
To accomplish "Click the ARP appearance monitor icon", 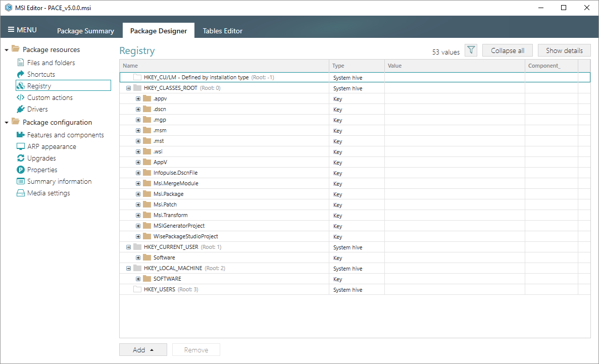I will tap(21, 146).
